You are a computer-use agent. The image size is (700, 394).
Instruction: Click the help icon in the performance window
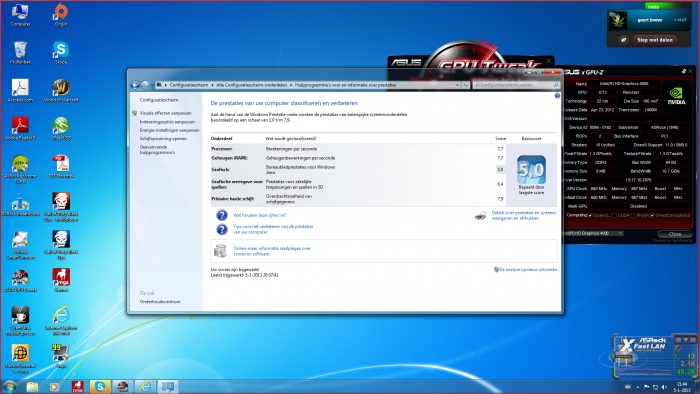point(557,95)
